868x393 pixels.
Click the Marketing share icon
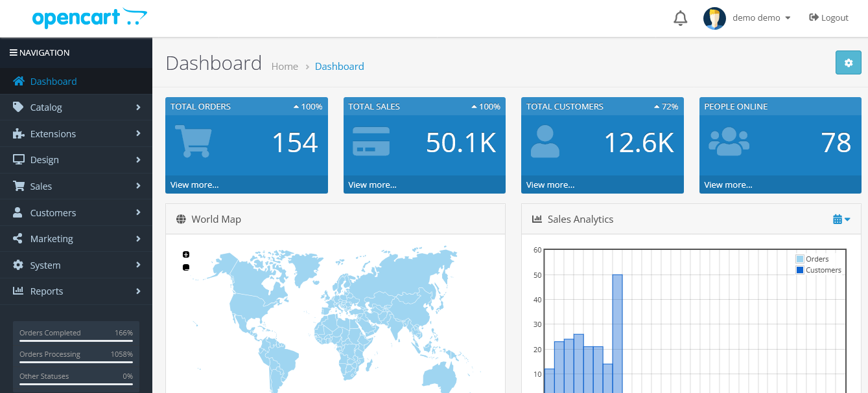pyautogui.click(x=18, y=238)
